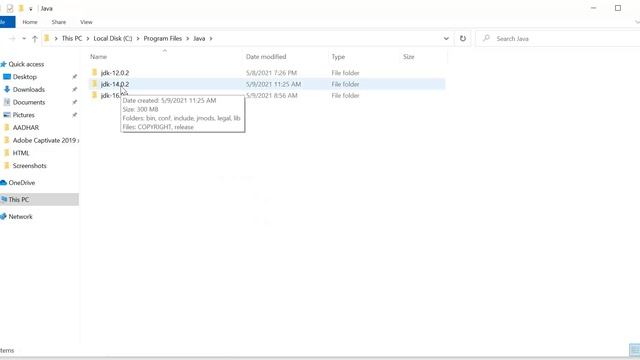This screenshot has height=360, width=640.
Task: Open Customize Quick Access Toolbar dropdown
Action: pos(31,9)
